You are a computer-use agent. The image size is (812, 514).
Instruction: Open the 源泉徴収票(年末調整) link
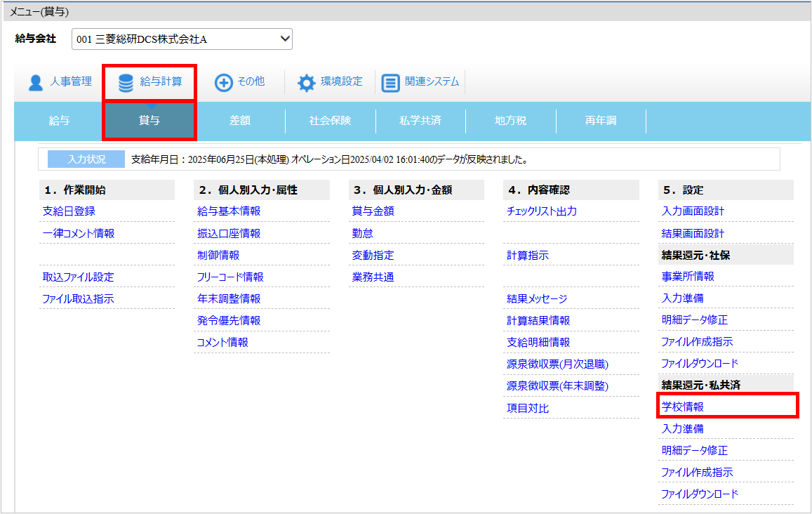pos(558,386)
